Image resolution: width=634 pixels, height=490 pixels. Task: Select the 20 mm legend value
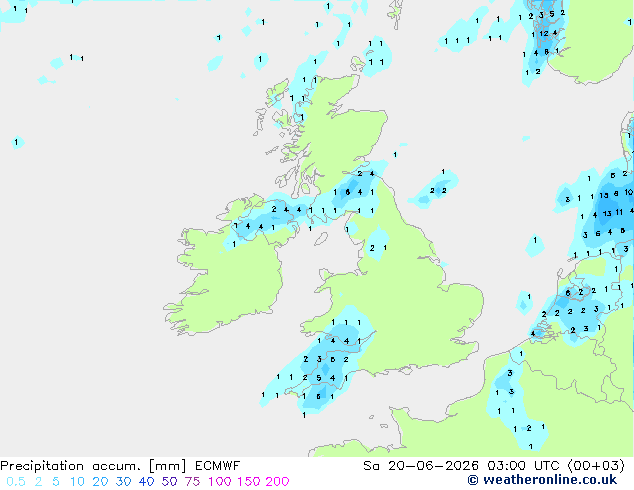(x=100, y=482)
